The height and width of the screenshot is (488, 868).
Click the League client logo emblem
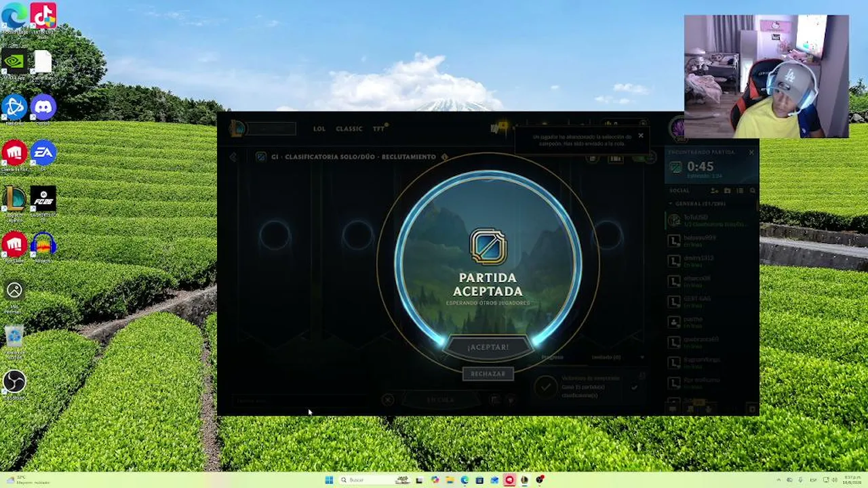click(237, 128)
